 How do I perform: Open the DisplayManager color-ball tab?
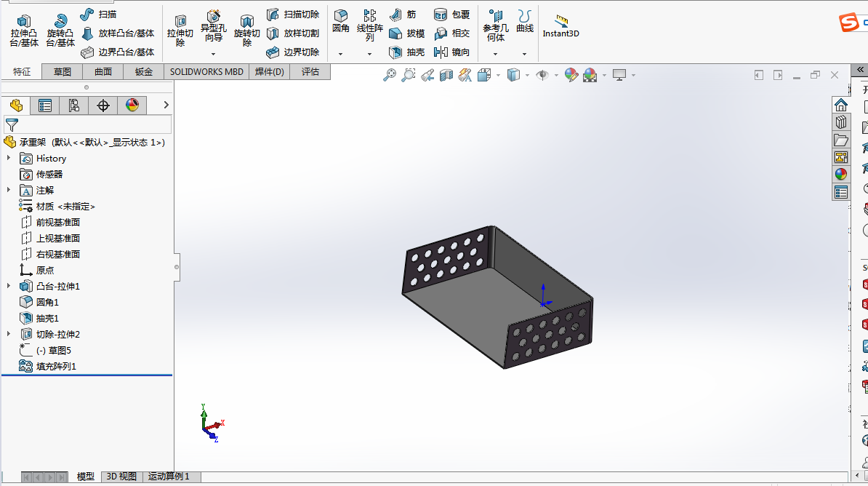pos(132,105)
